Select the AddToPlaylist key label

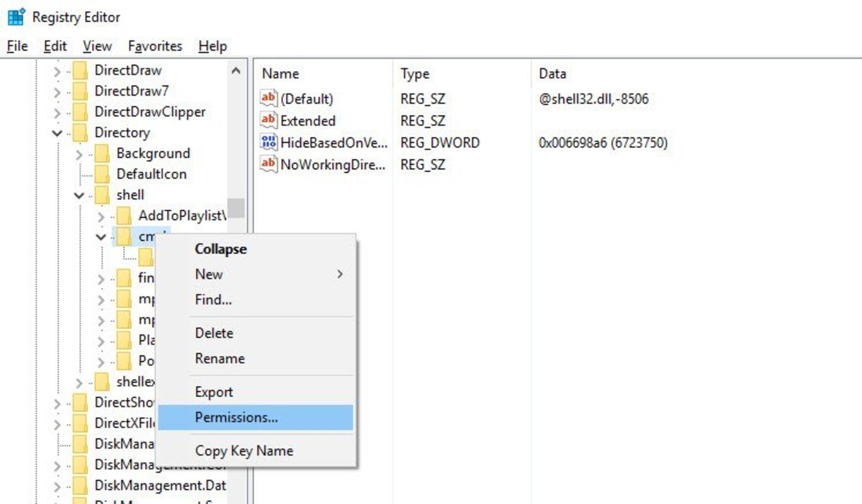click(182, 216)
